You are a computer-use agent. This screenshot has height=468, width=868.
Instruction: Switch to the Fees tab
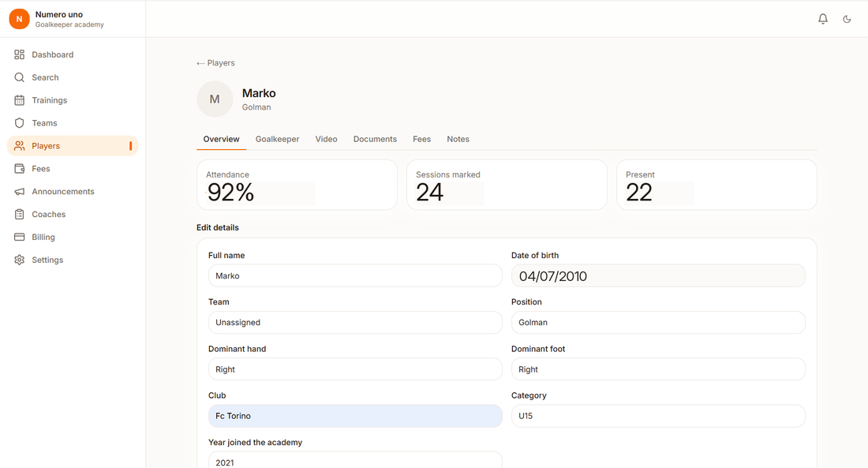[x=422, y=139]
